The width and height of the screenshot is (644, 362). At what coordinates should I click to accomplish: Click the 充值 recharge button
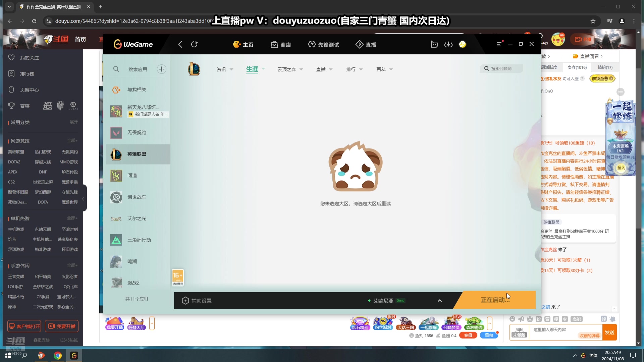point(468,336)
